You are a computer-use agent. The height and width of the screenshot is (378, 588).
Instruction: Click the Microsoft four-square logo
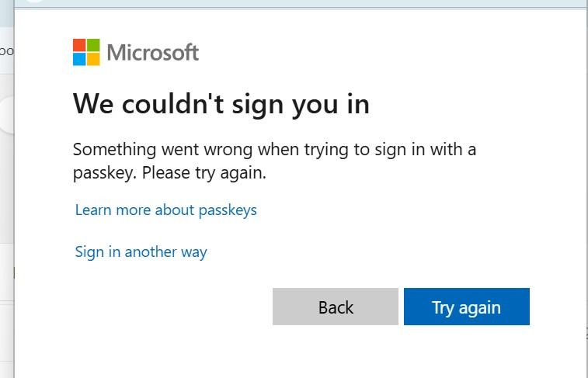(x=86, y=52)
